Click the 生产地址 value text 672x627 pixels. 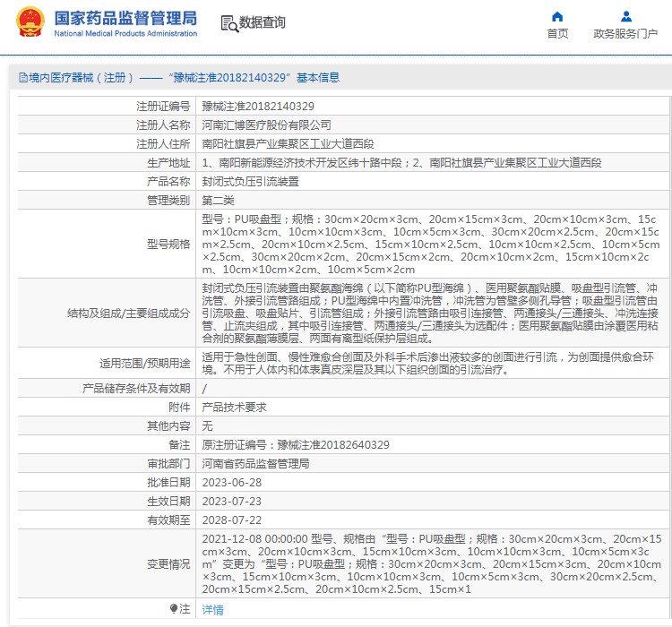pos(401,163)
